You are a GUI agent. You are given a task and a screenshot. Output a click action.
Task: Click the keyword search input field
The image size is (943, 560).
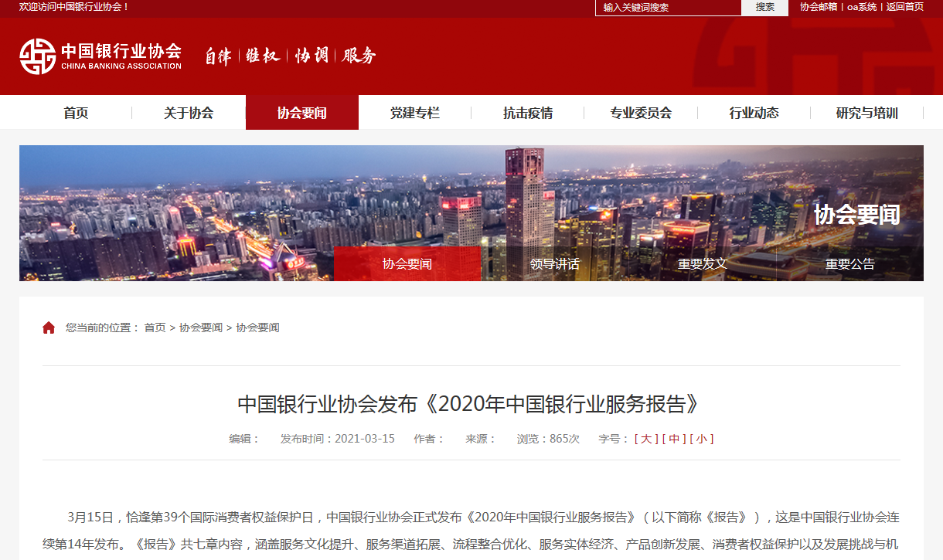click(x=669, y=8)
